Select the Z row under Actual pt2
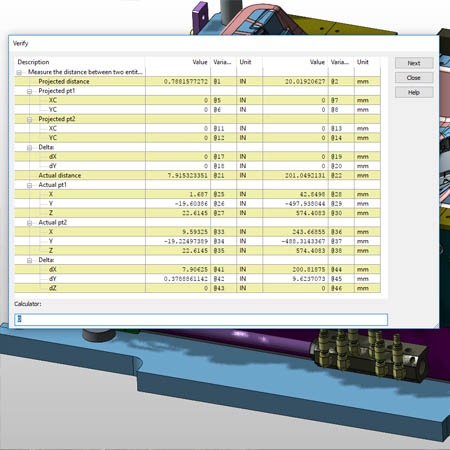This screenshot has height=450, width=450. coord(197,251)
